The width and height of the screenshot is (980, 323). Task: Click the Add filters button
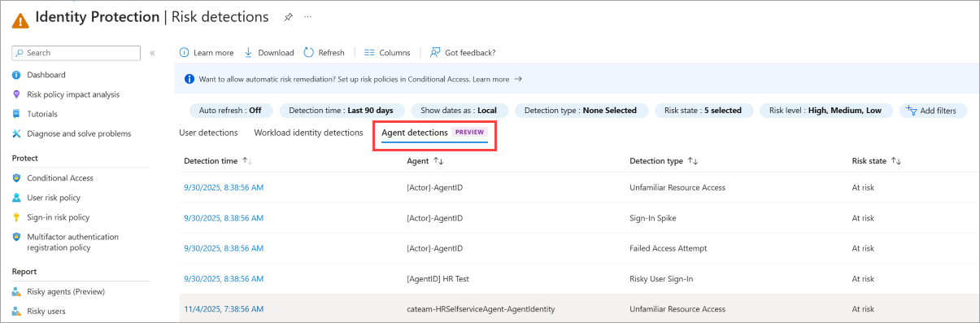point(933,111)
